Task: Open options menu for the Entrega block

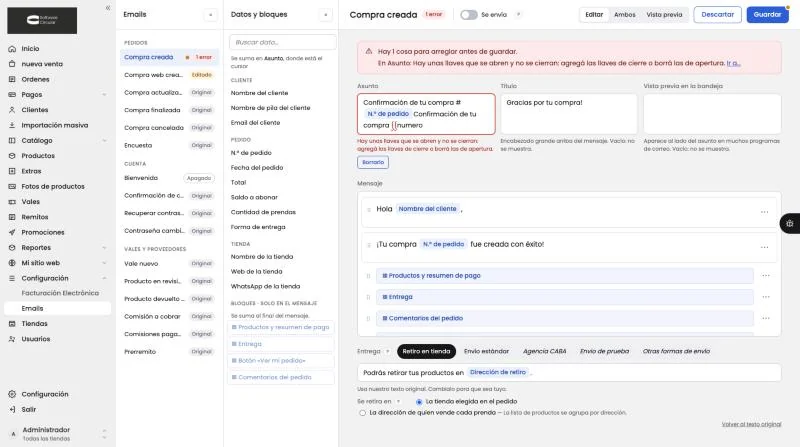Action: point(766,297)
